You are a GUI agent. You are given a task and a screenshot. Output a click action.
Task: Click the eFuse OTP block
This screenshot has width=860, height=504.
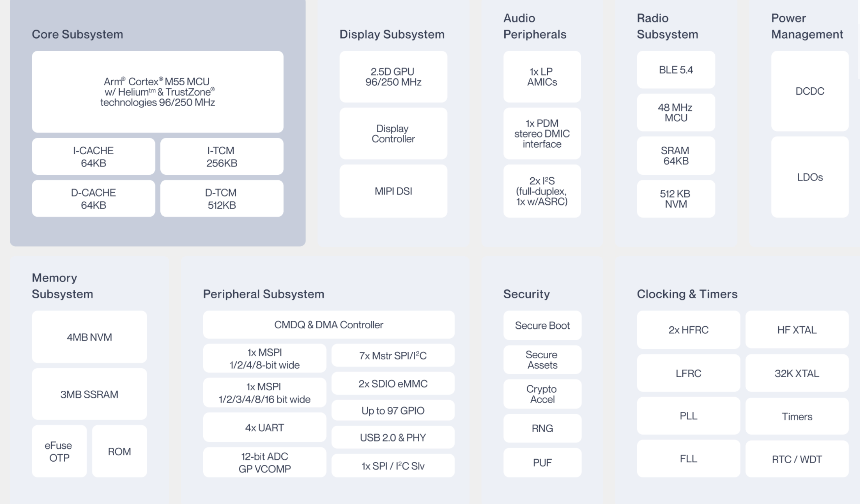59,451
